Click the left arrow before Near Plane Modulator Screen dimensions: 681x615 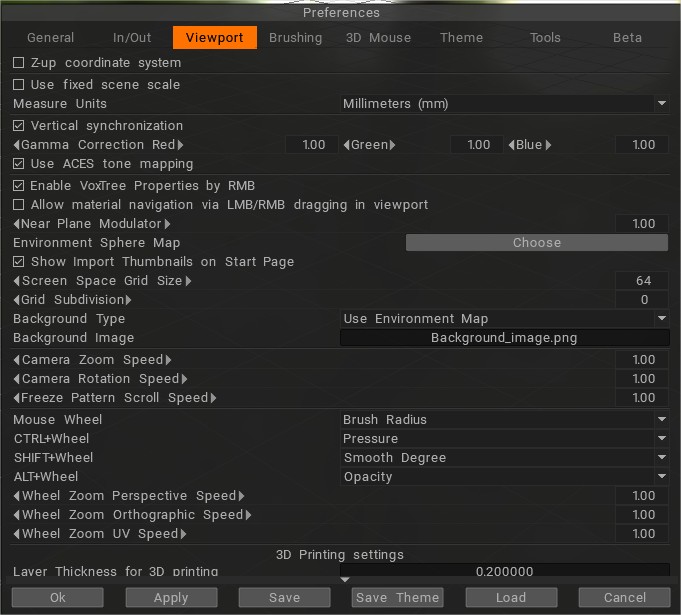coord(17,224)
